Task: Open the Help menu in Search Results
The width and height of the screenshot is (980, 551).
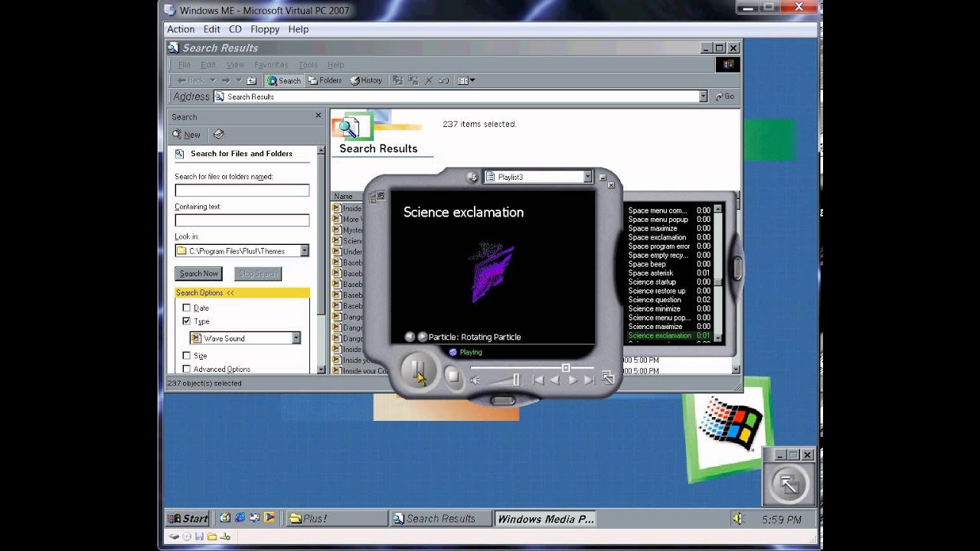Action: pos(335,65)
